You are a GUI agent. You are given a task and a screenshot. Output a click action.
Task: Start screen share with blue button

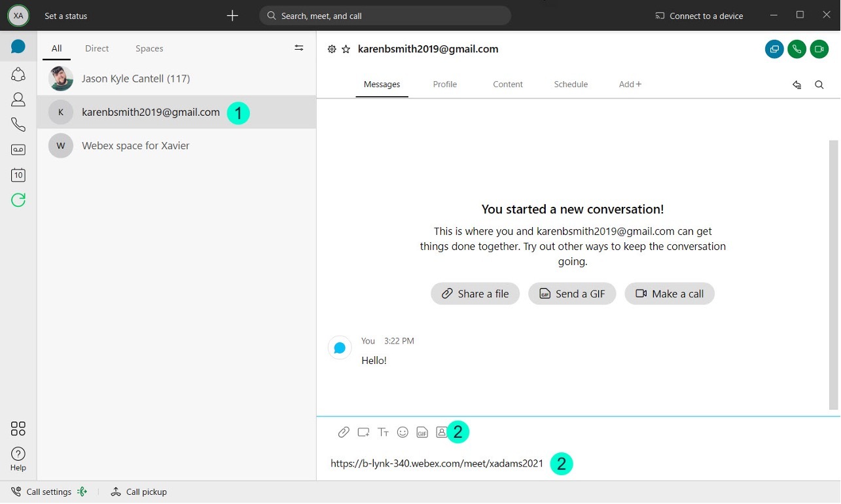click(774, 49)
